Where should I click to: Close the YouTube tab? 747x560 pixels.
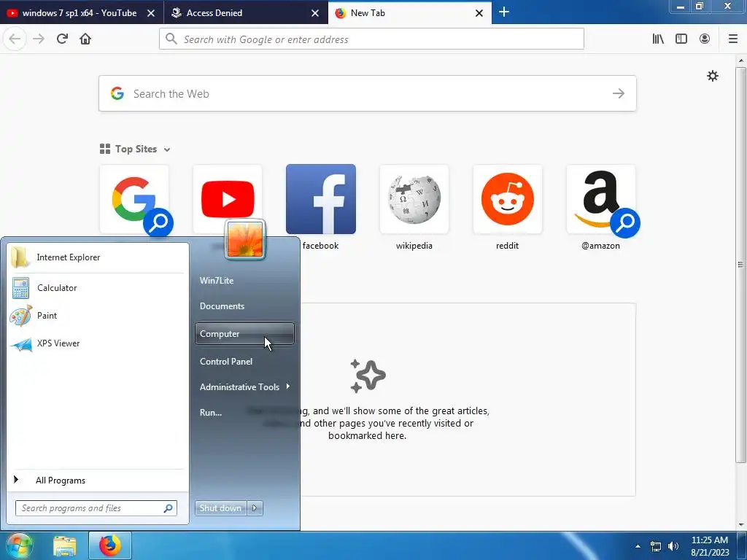150,13
